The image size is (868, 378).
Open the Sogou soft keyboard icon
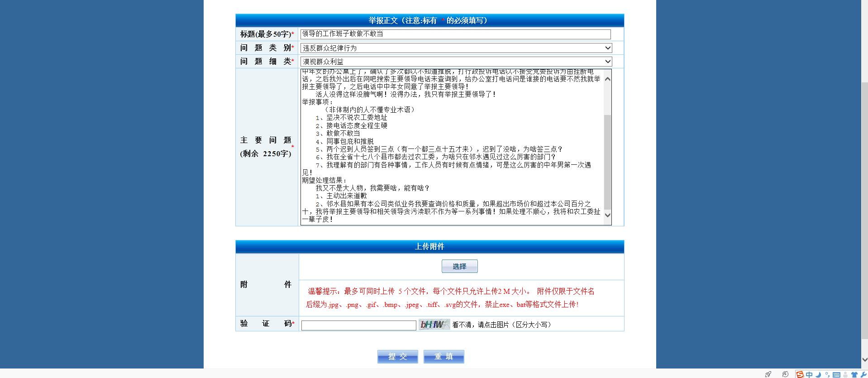836,374
